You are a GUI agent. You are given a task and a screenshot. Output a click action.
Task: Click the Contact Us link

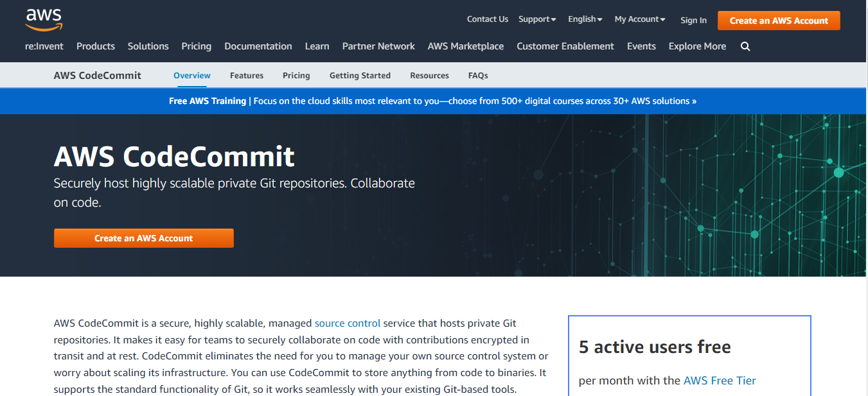tap(488, 19)
